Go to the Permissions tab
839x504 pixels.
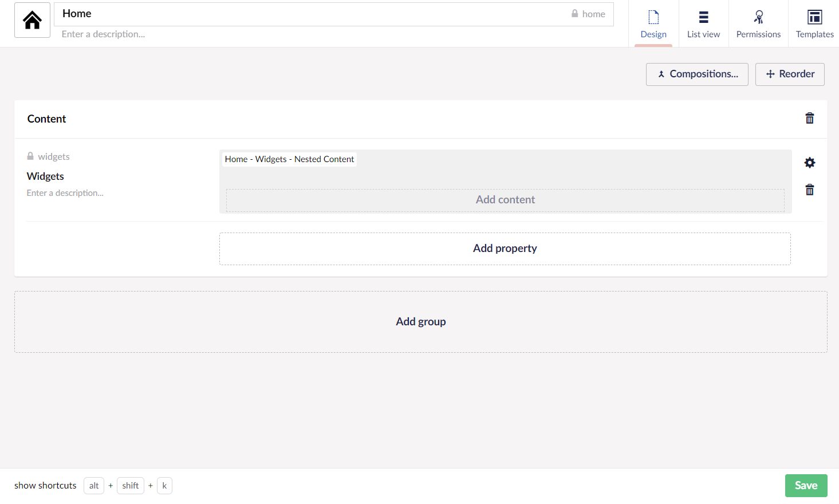(x=758, y=24)
